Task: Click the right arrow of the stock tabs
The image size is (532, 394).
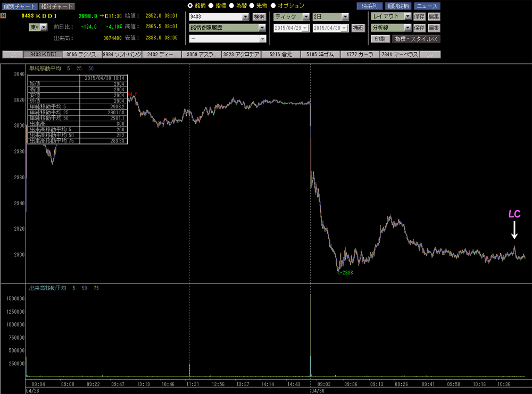Action: click(x=430, y=55)
